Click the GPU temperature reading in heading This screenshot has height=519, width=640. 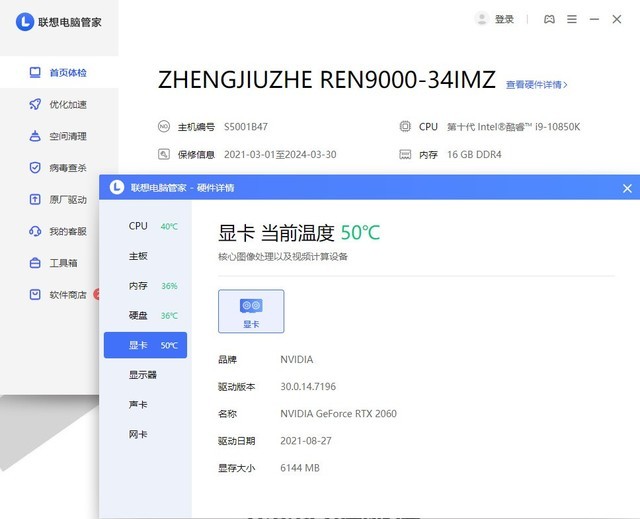360,233
